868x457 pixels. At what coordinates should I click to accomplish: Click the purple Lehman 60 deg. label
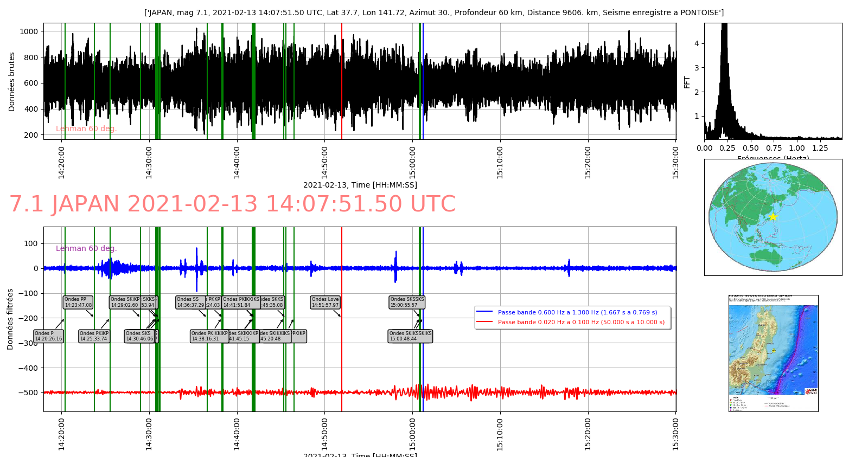point(86,248)
